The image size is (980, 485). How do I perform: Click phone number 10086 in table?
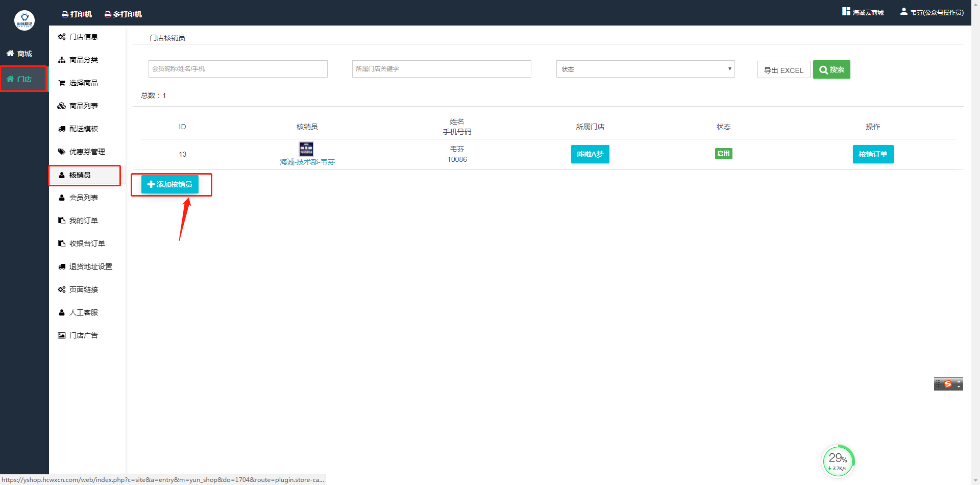457,159
